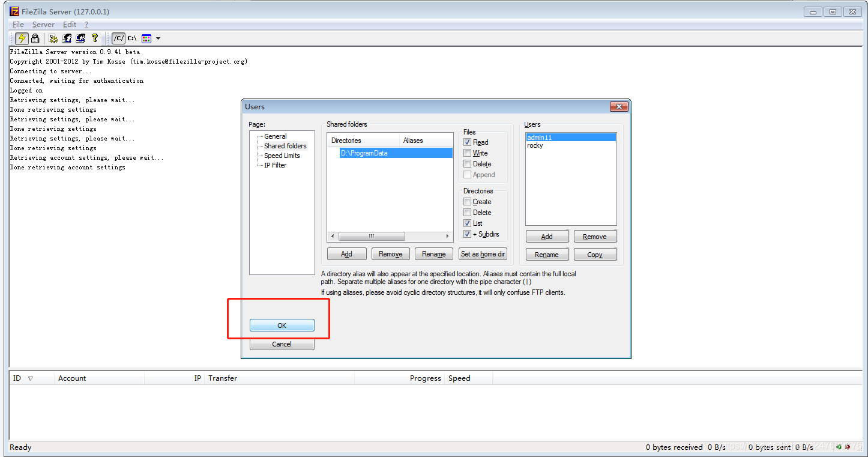Confirm the Users dialog with OK
Screen dimensions: 868x457
(x=282, y=325)
